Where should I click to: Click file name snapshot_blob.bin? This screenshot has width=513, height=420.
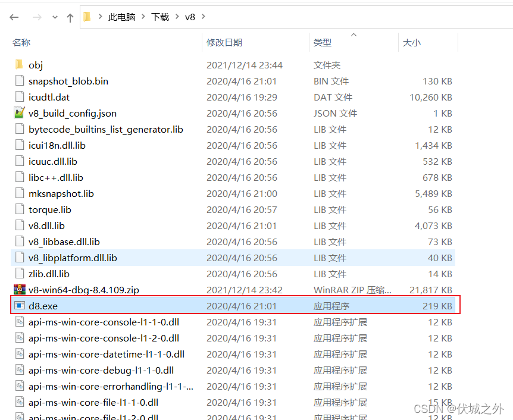pyautogui.click(x=68, y=81)
